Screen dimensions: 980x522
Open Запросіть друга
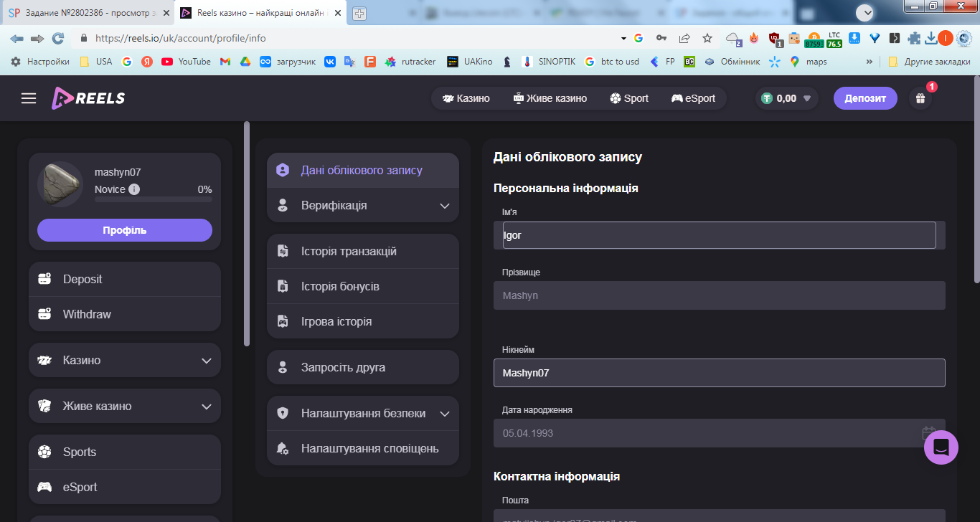(x=363, y=367)
